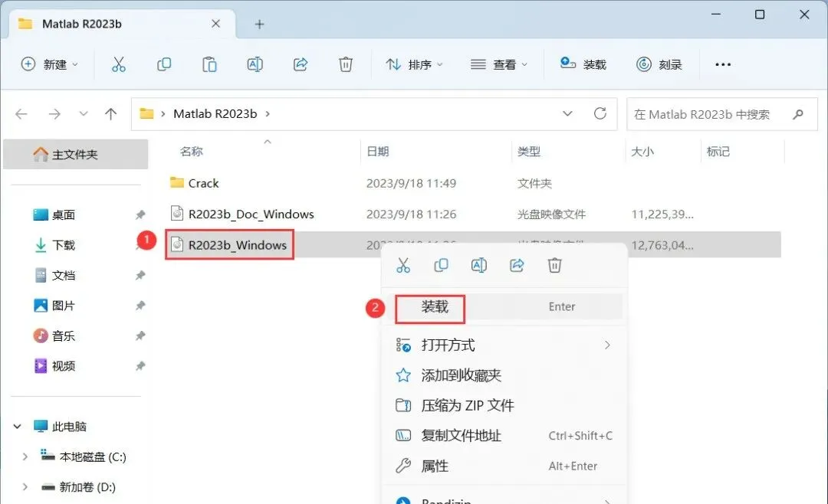Select 本地磁盘 (C:) drive in sidebar
Image resolution: width=828 pixels, height=504 pixels.
tap(93, 457)
